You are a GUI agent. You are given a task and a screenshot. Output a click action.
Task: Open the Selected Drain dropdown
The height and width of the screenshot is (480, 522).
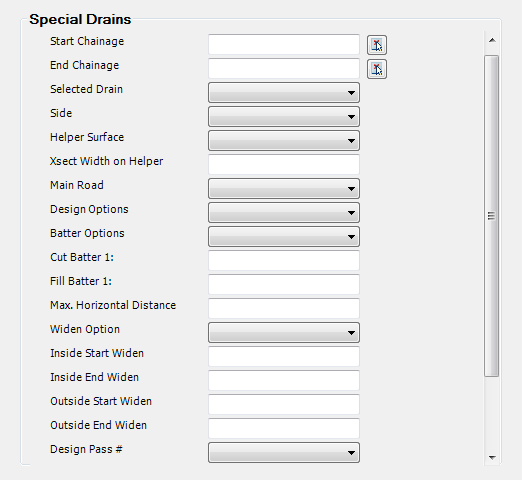pyautogui.click(x=284, y=92)
